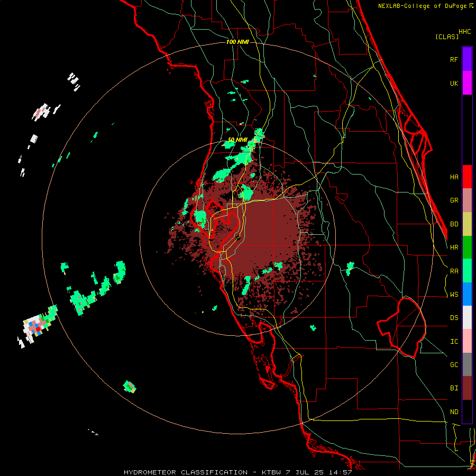The image size is (476, 476).
Task: Click the BD legend label
Action: 454,224
